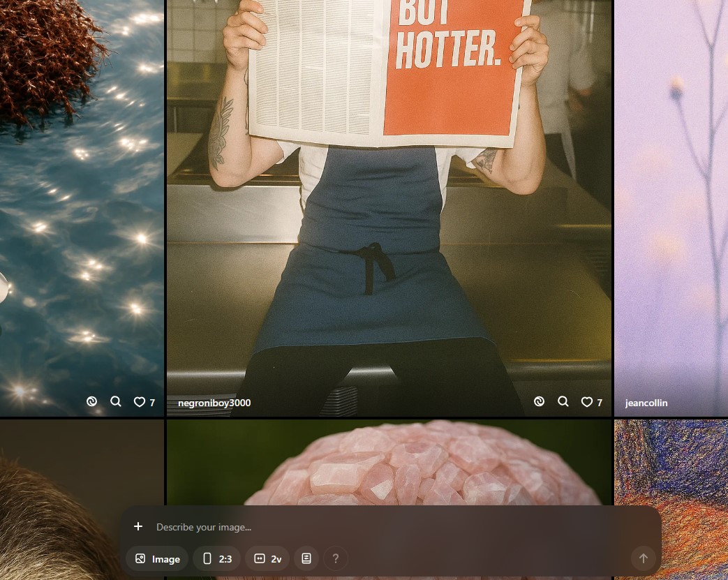Screen dimensions: 728x580
Task: Click the question mark help icon
Action: click(x=336, y=558)
